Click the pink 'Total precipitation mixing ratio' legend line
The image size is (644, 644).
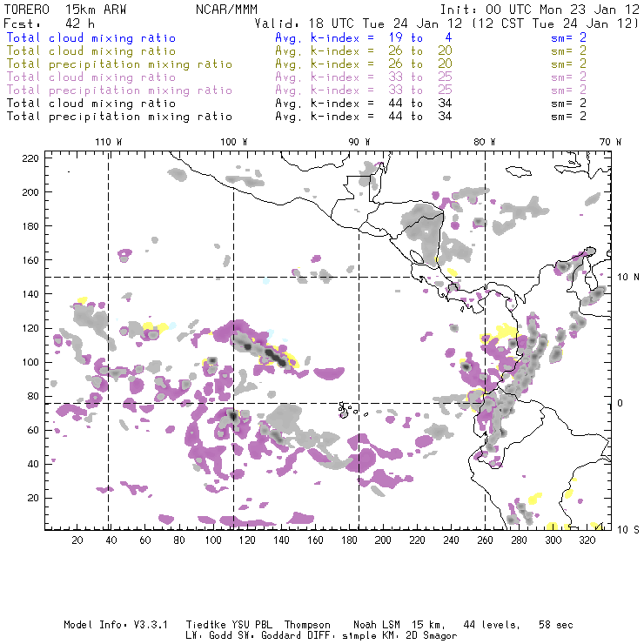(x=119, y=90)
